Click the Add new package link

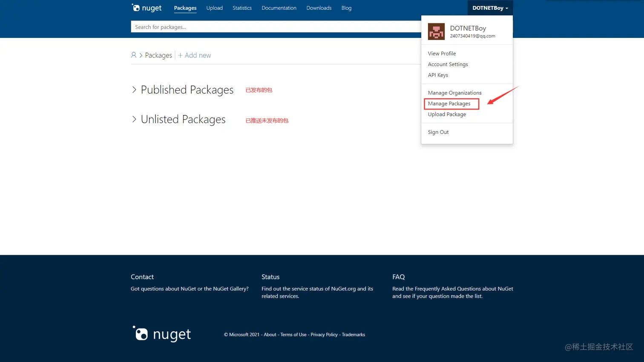pos(195,55)
